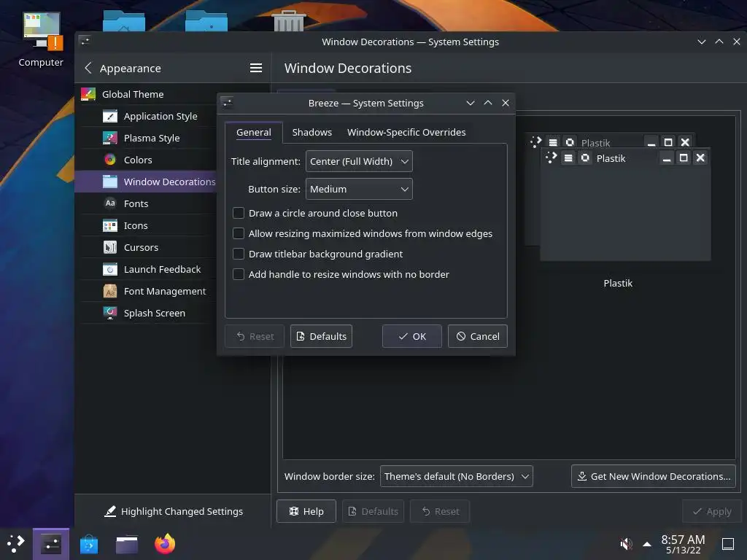Open the application launcher on taskbar
Viewport: 747px width, 560px height.
coord(16,544)
